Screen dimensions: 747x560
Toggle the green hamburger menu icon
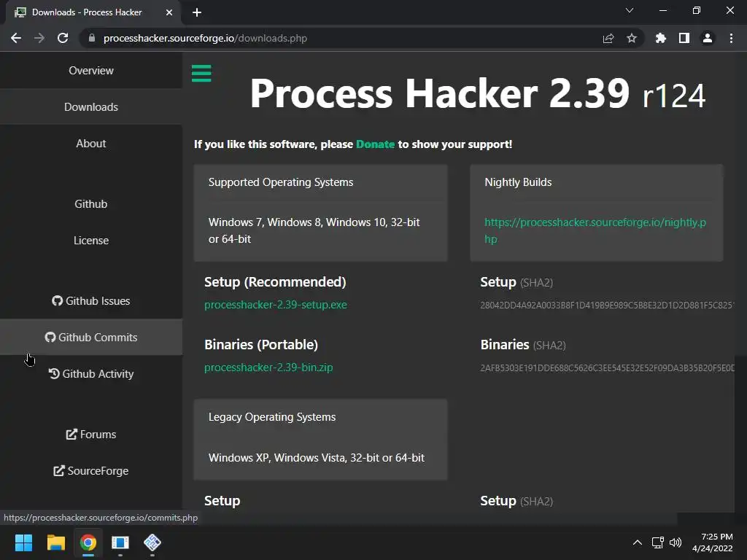201,73
